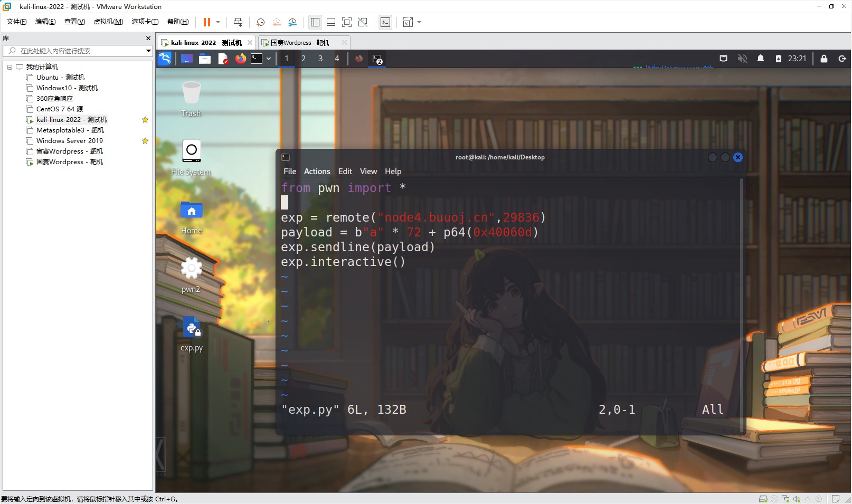The image size is (852, 504).
Task: Revert the VM to its previous snapshot
Action: point(277,22)
